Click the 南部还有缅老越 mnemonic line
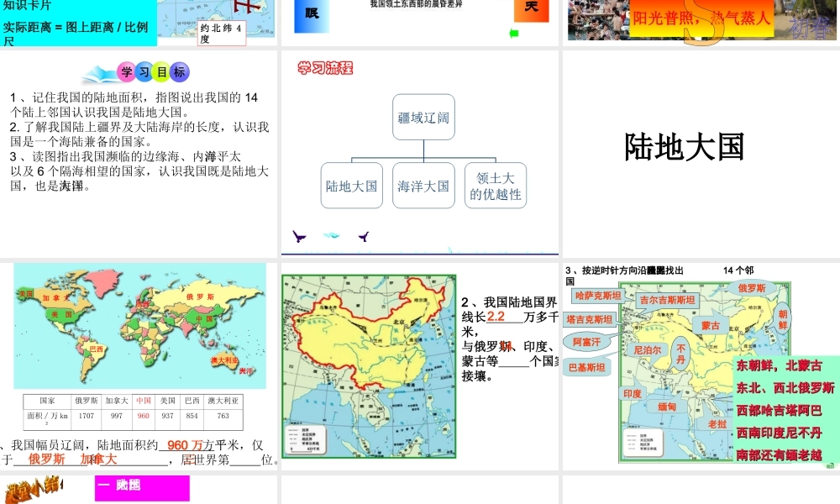The height and width of the screenshot is (504, 840). point(779,455)
